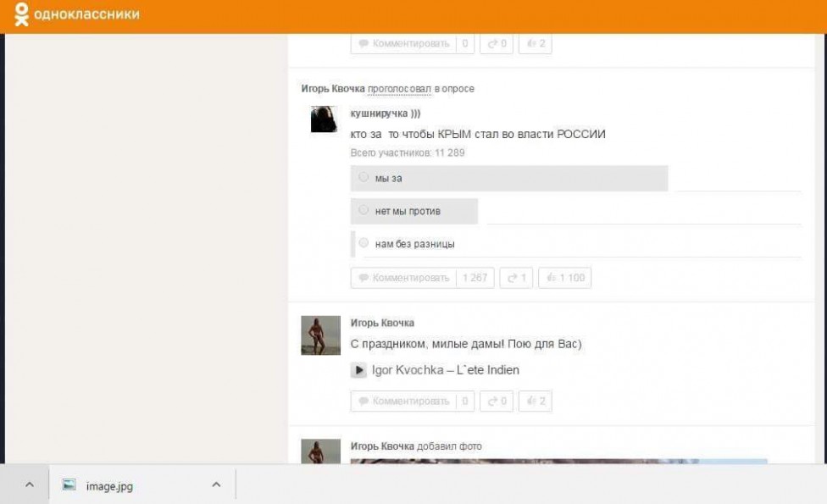Click 'Комментировать' under the audio post
The image size is (827, 504).
pos(403,402)
